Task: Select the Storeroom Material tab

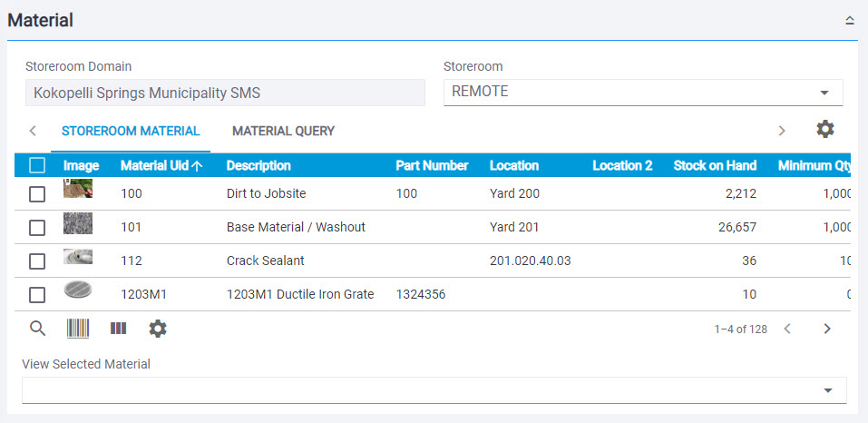Action: 131,131
